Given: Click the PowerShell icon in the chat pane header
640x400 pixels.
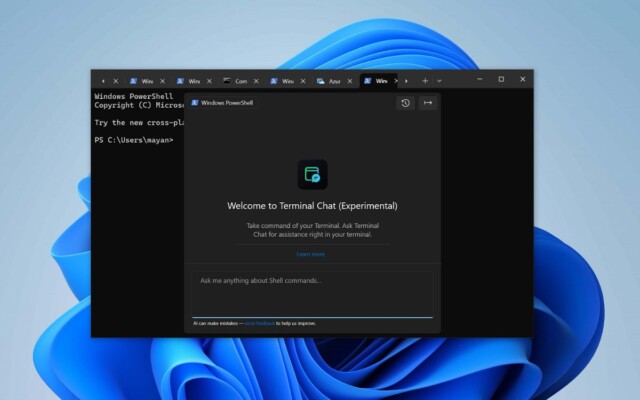Looking at the screenshot, I should [x=195, y=102].
